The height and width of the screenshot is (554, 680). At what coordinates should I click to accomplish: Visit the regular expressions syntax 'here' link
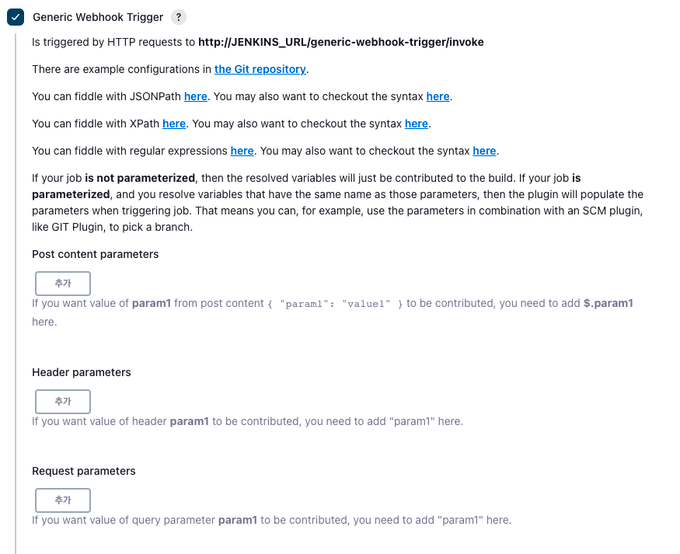pos(484,151)
